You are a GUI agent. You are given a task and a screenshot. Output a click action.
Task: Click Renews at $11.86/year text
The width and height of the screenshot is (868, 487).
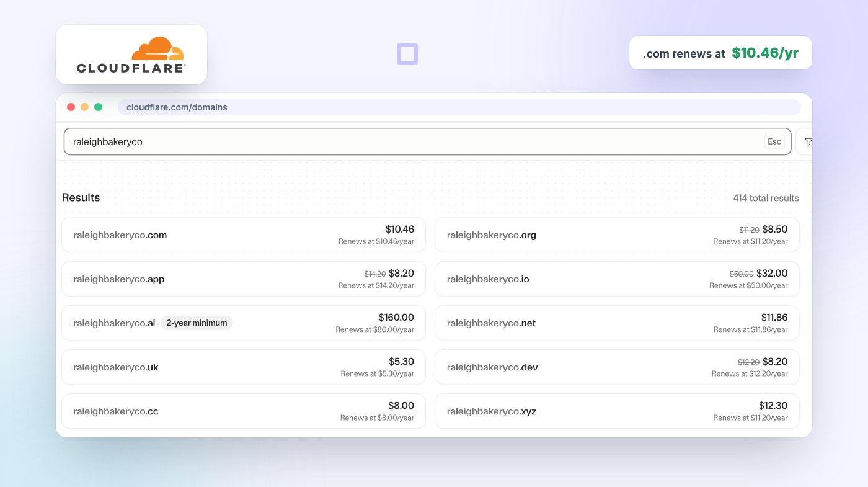click(750, 330)
